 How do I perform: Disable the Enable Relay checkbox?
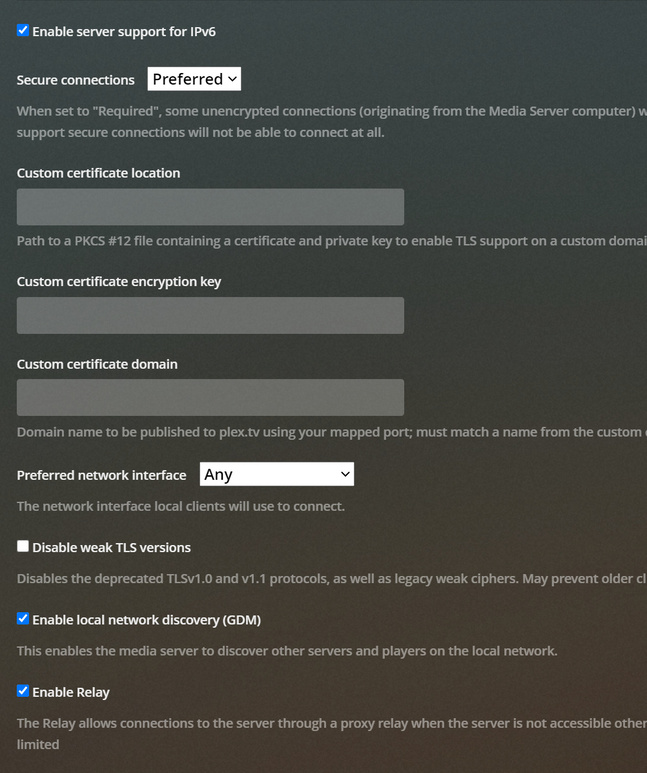point(23,691)
